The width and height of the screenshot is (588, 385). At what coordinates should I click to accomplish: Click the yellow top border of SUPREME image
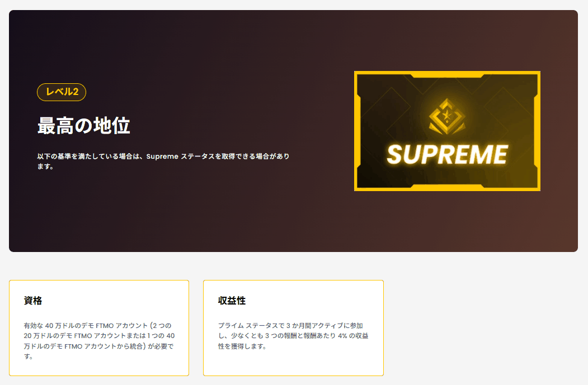447,73
